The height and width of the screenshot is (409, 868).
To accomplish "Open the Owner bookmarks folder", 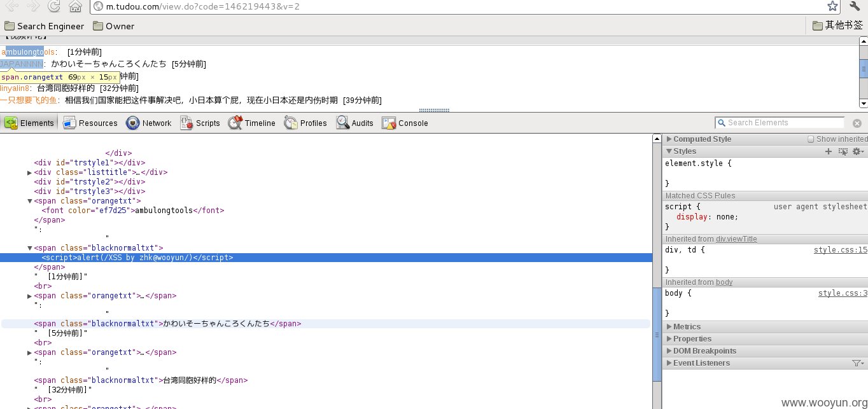I will pyautogui.click(x=113, y=26).
